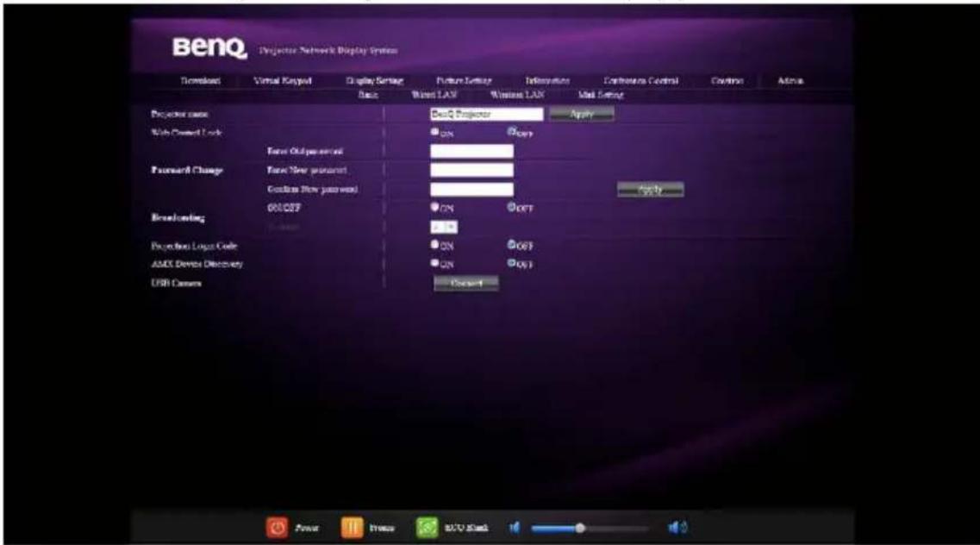Image resolution: width=980 pixels, height=545 pixels.
Task: Set AMX Device Discovery to OFF
Action: click(511, 263)
